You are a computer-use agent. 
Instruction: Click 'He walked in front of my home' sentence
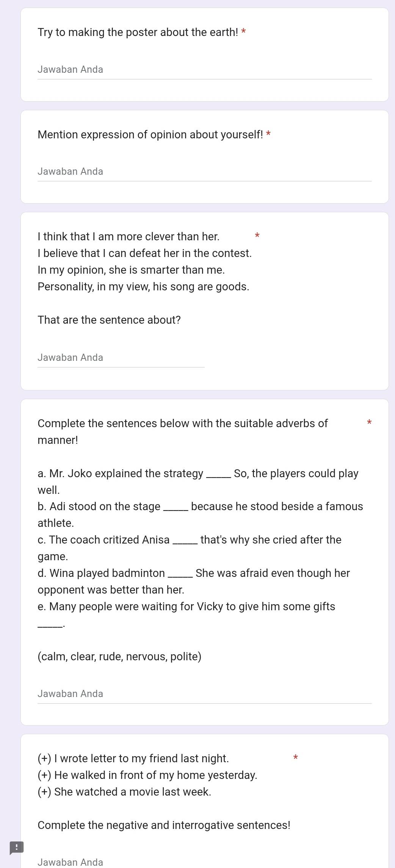coord(147,775)
